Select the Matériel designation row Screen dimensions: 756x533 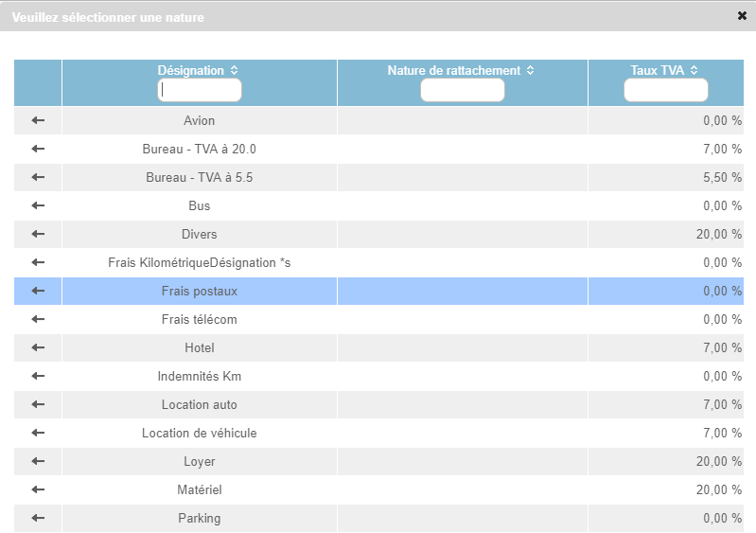pos(200,489)
